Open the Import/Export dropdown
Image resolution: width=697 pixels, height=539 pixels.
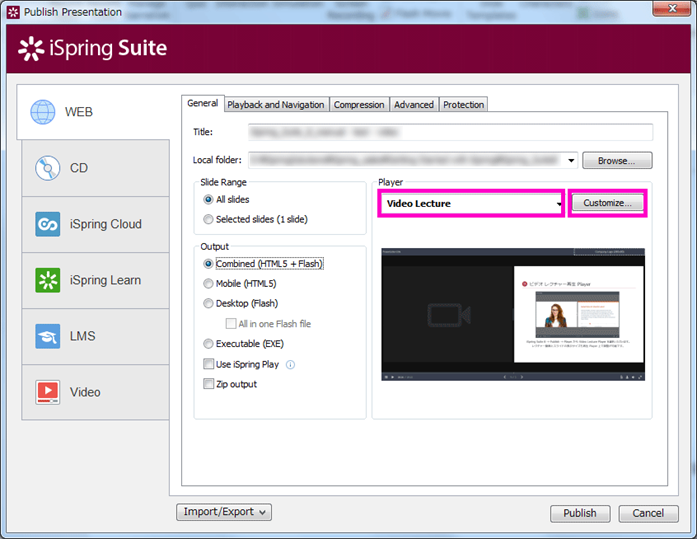pos(224,512)
